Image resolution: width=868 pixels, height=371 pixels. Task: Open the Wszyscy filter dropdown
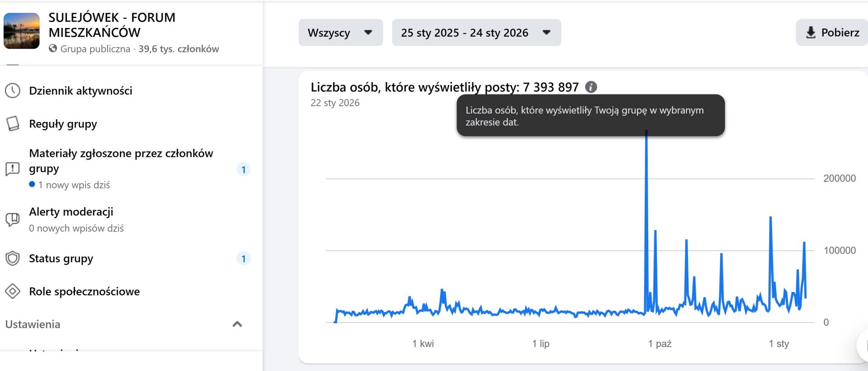coord(340,33)
